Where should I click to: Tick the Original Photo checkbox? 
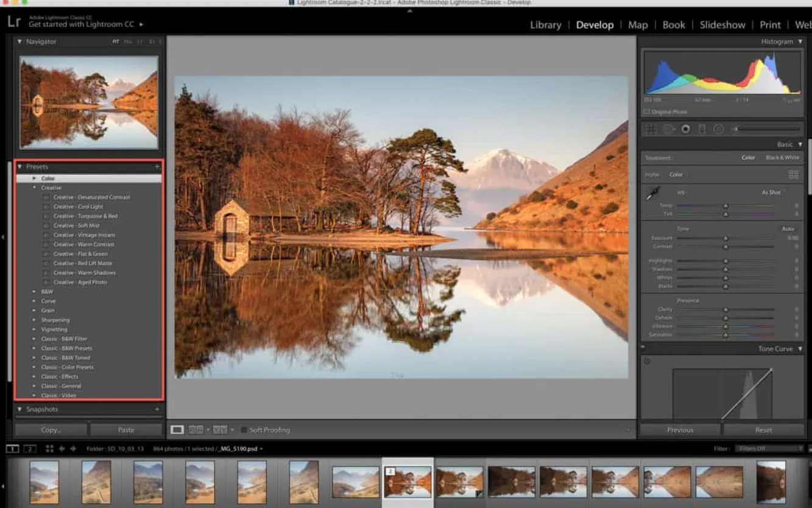[646, 112]
